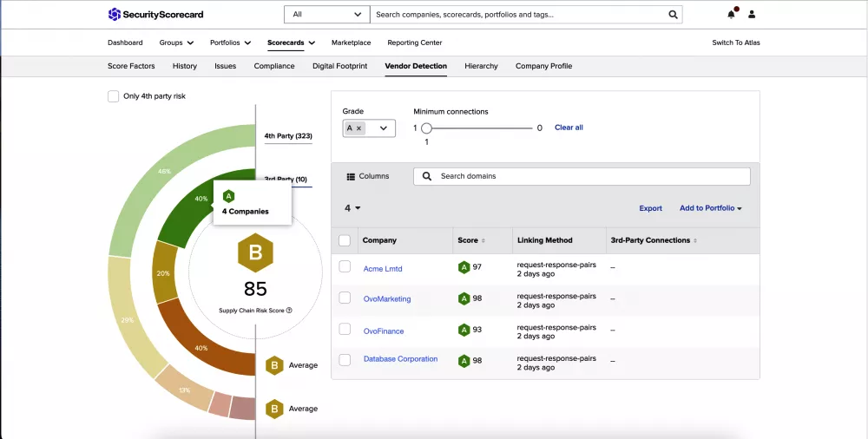Open the 4 results count dropdown
The height and width of the screenshot is (439, 868).
point(352,208)
